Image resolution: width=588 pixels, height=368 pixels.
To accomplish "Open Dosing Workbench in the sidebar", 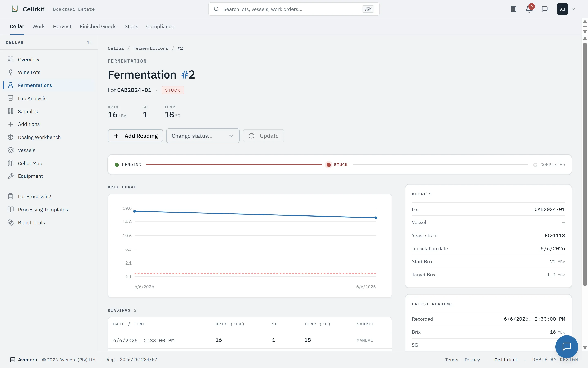I will [x=49, y=137].
